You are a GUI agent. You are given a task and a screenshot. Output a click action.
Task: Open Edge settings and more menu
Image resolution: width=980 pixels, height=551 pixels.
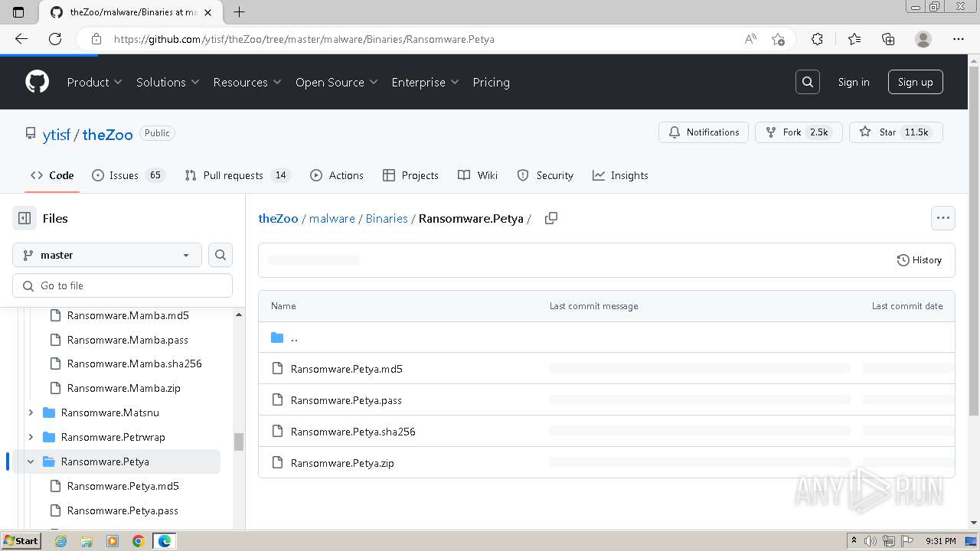(959, 39)
